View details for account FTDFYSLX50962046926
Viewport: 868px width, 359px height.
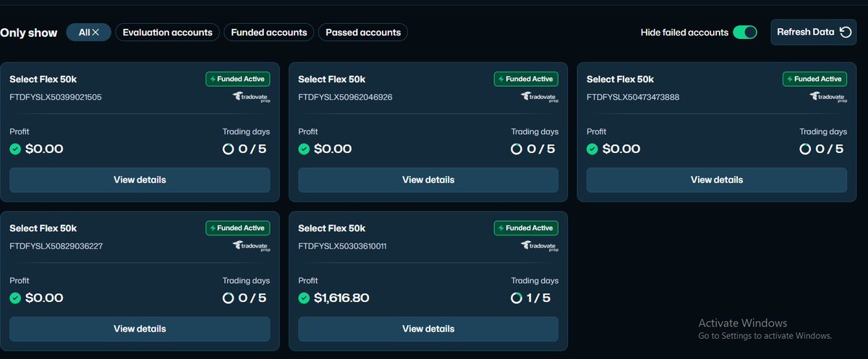(x=428, y=180)
